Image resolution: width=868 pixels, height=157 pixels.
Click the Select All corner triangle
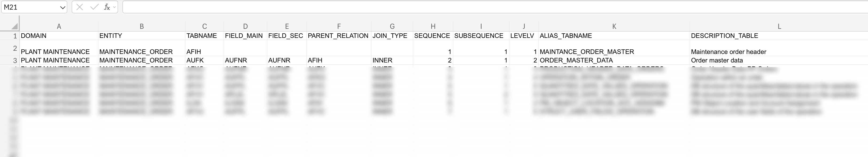point(14,26)
